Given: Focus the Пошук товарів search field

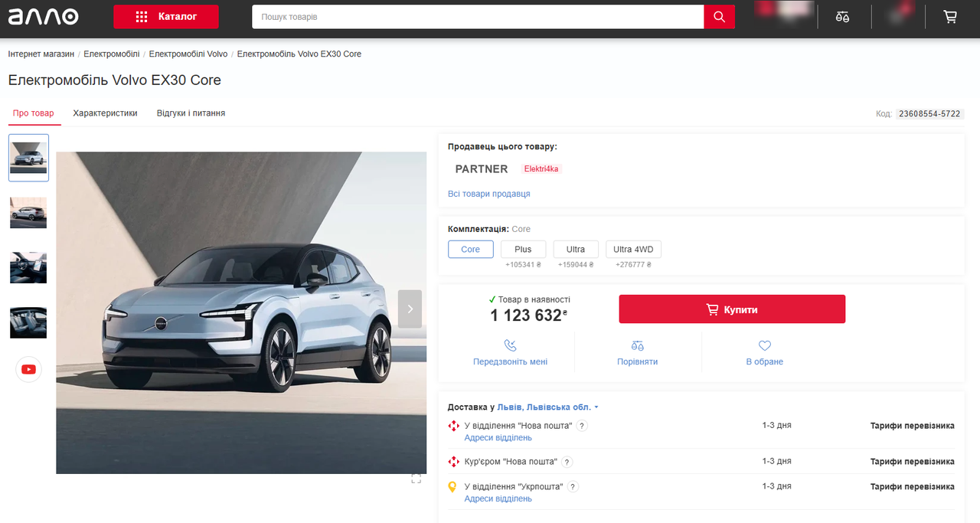Looking at the screenshot, I should 478,17.
